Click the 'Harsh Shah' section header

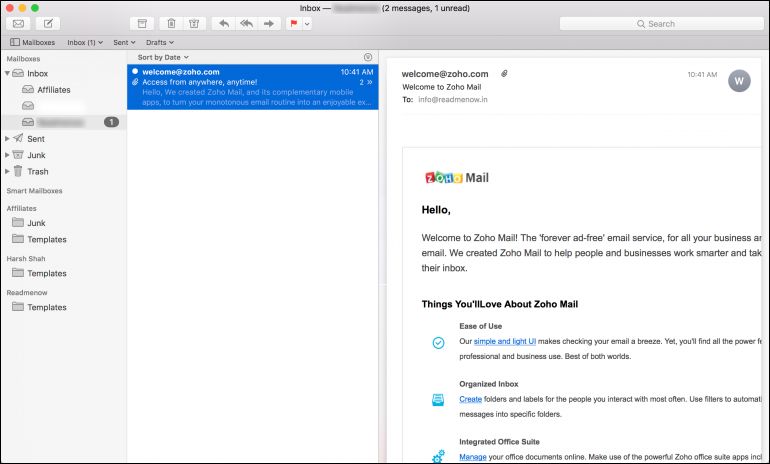26,258
